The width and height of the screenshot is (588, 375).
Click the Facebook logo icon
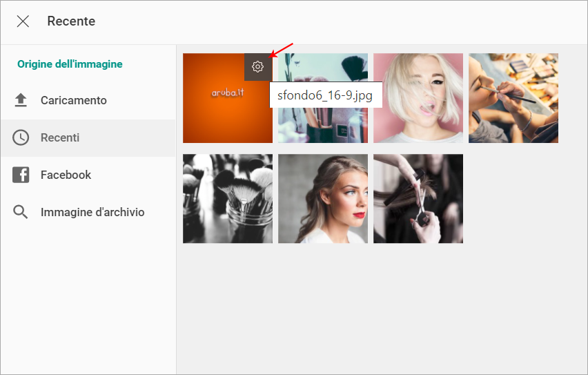pyautogui.click(x=21, y=175)
